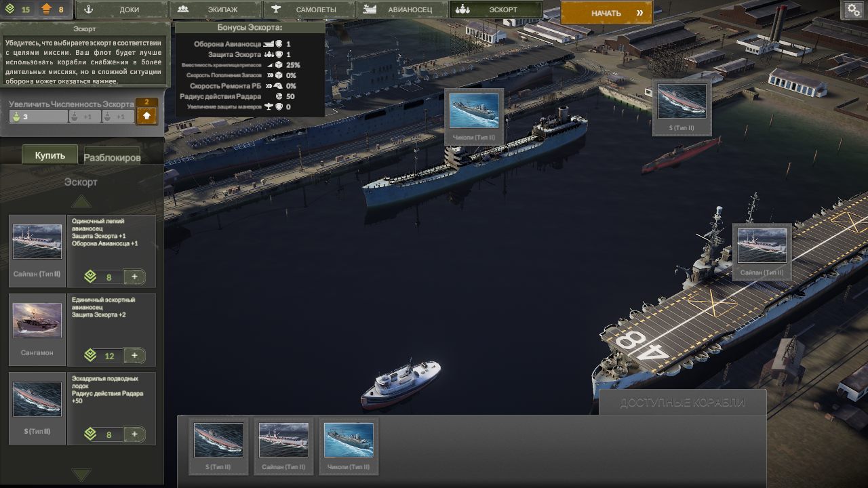Click the plus button to buy Сангамон
The width and height of the screenshot is (868, 488).
134,356
